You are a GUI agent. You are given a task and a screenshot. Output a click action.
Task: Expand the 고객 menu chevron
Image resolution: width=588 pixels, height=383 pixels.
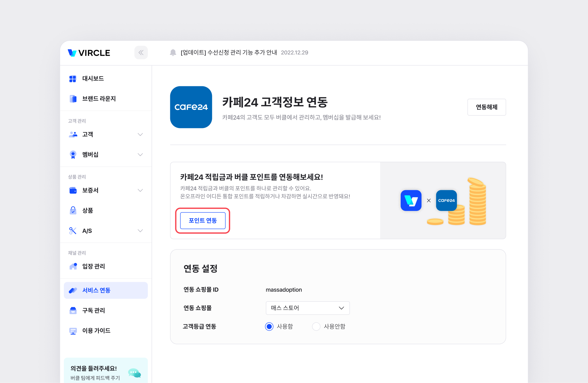140,134
